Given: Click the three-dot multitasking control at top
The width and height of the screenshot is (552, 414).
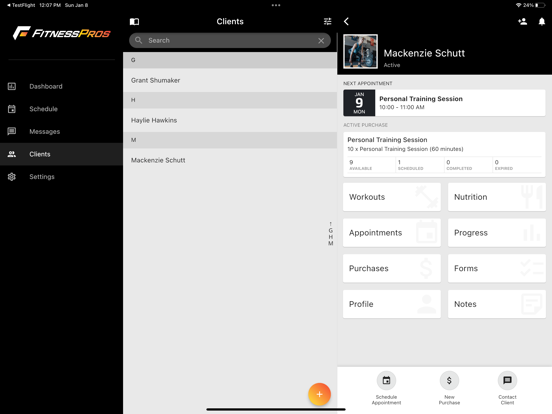Looking at the screenshot, I should click(276, 5).
